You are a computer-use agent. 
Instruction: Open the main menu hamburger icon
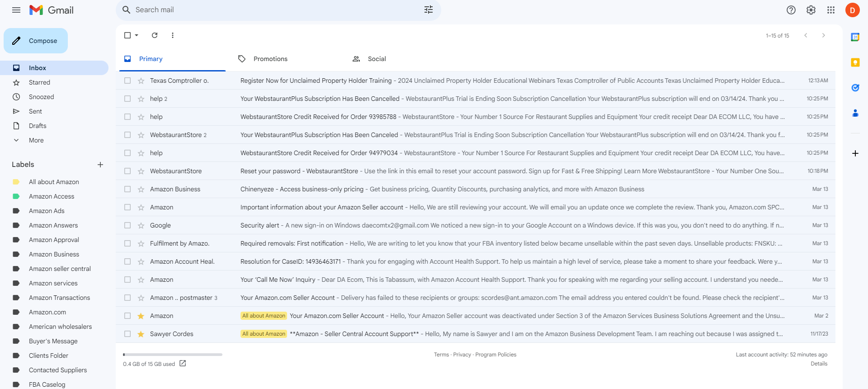click(16, 10)
